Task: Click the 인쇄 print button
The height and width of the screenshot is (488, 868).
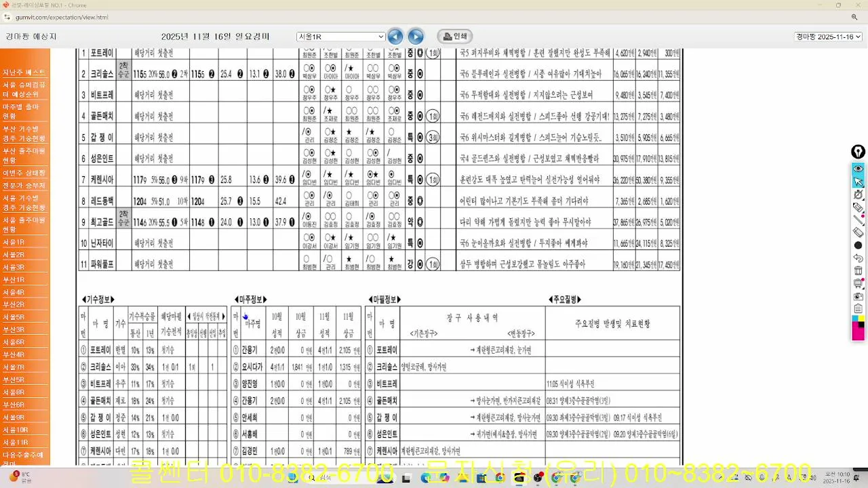Action: click(454, 37)
